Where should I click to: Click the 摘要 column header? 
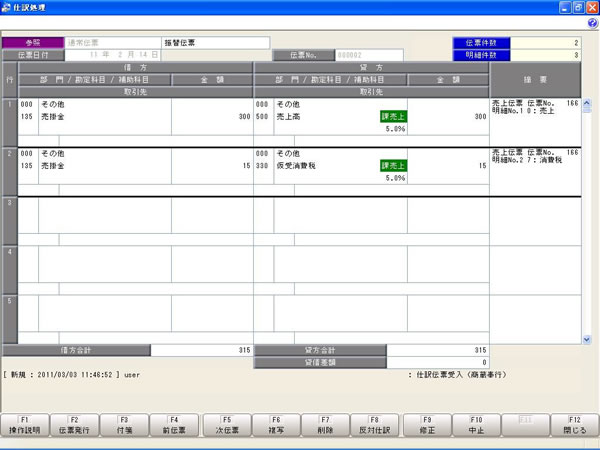click(535, 80)
